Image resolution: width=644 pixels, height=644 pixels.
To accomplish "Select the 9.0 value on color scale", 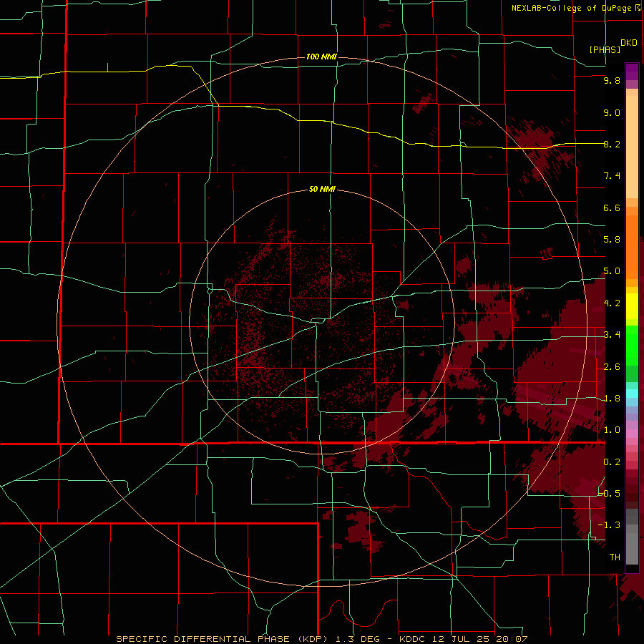I will 612,112.
